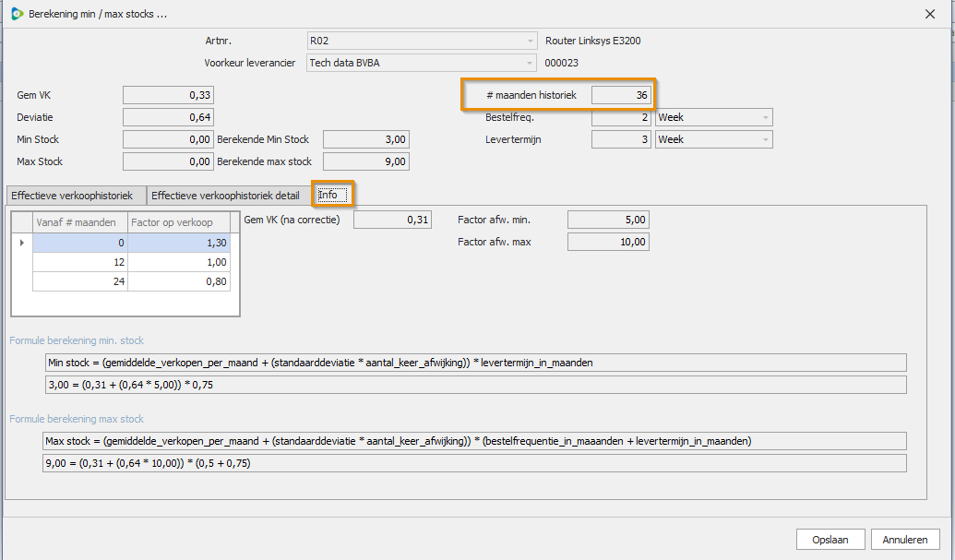Select the 1,30 cell in Factor op verkoop

coord(179,242)
